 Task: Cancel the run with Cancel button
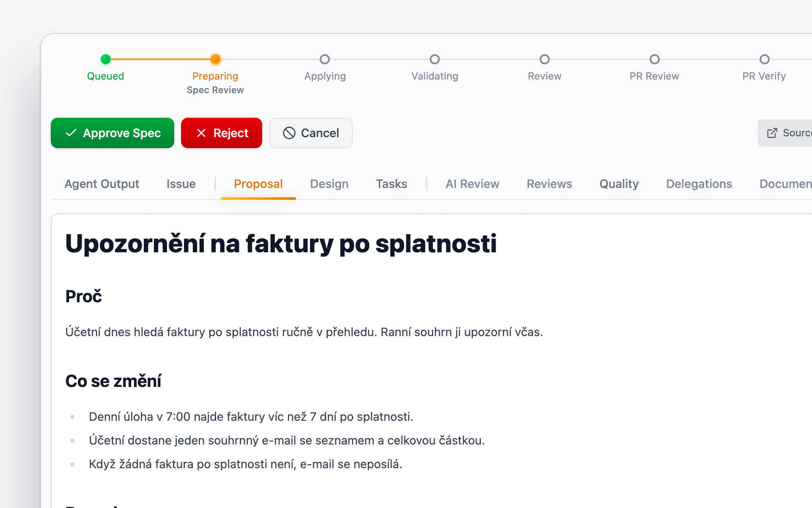point(311,133)
